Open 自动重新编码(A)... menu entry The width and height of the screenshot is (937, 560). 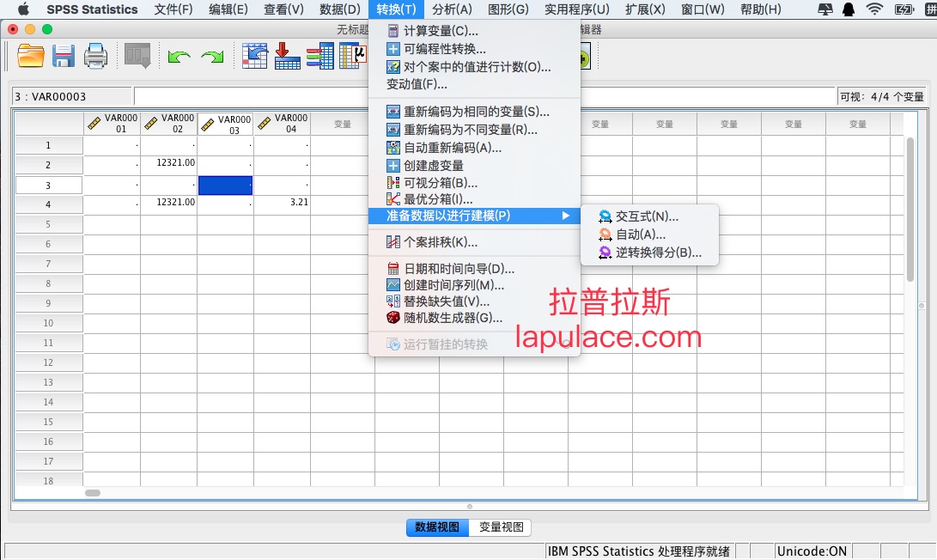(x=474, y=148)
